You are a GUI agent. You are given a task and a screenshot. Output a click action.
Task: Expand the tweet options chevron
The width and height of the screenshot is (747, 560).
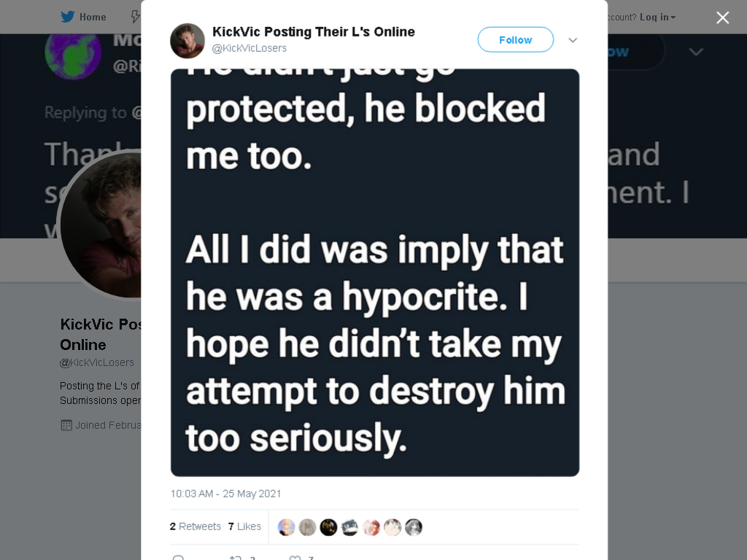pyautogui.click(x=573, y=40)
